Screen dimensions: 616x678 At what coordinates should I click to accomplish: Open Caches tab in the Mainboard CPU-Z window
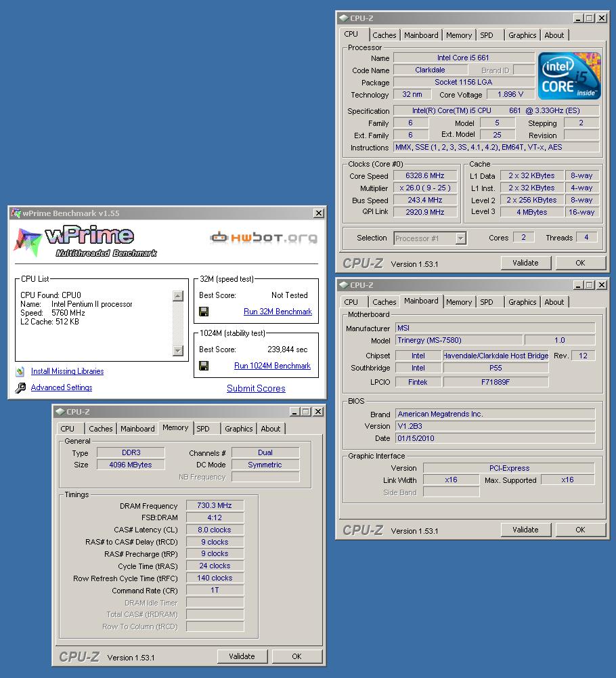tap(384, 302)
